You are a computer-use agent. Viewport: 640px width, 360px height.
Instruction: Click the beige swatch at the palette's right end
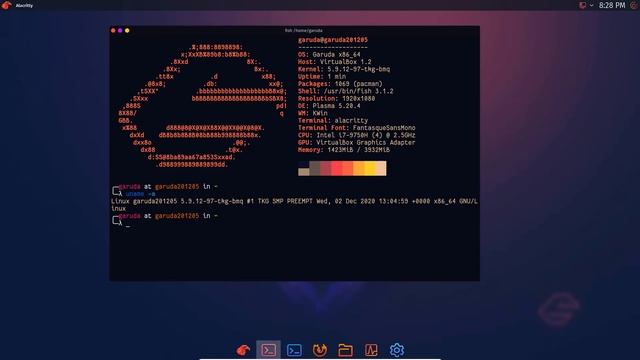pyautogui.click(x=381, y=168)
